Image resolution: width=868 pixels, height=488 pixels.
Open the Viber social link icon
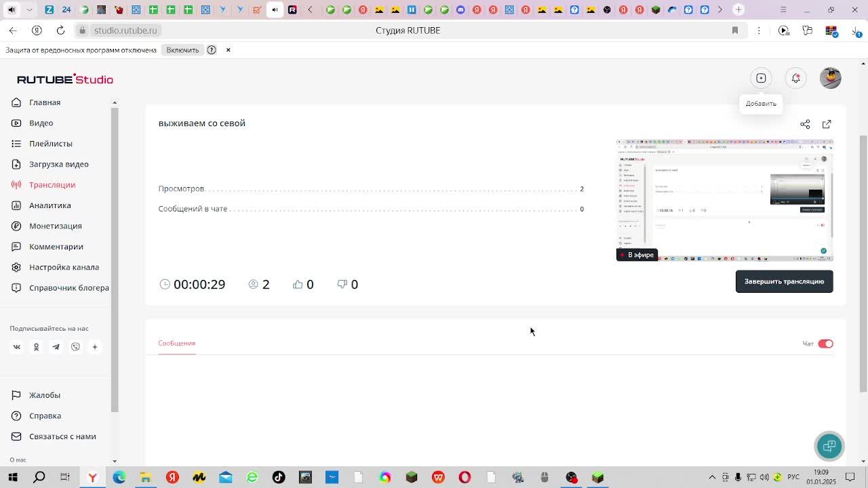[75, 347]
